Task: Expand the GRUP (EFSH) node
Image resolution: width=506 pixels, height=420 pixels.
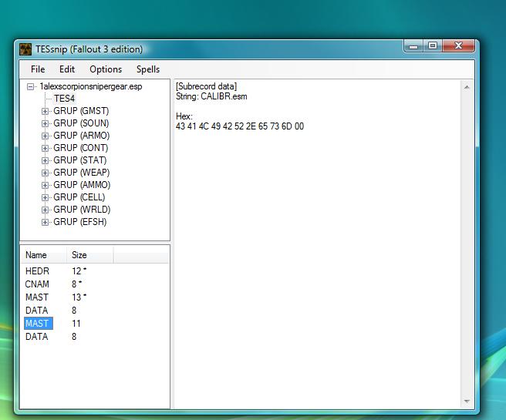Action: [x=45, y=223]
